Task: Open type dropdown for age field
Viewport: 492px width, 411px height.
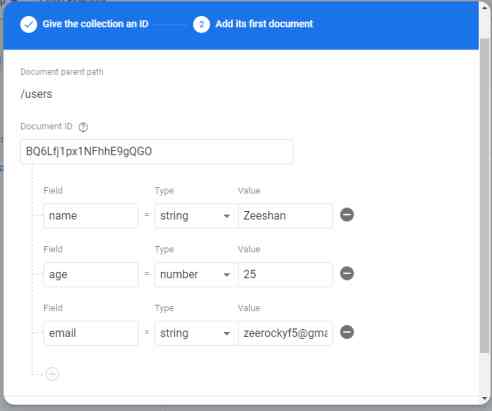Action: coord(195,274)
